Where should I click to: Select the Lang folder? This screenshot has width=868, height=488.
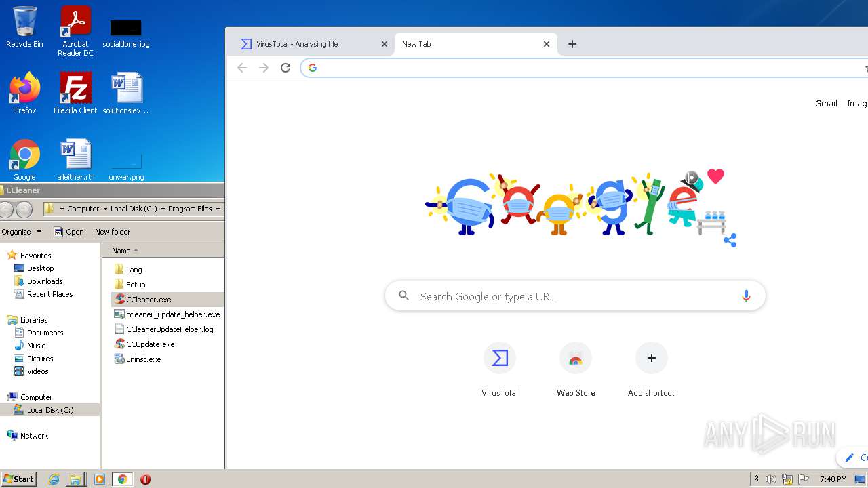click(x=128, y=270)
